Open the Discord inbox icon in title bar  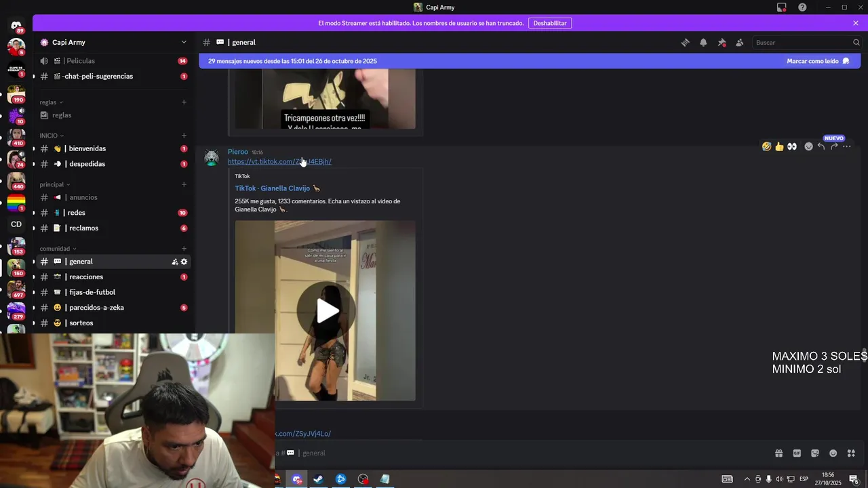[782, 7]
